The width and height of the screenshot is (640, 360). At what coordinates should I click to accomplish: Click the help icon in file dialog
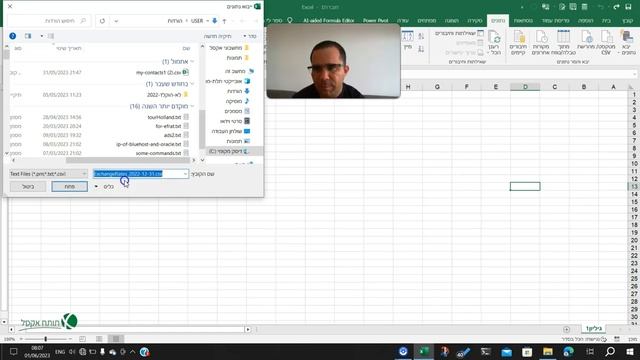coord(13,36)
